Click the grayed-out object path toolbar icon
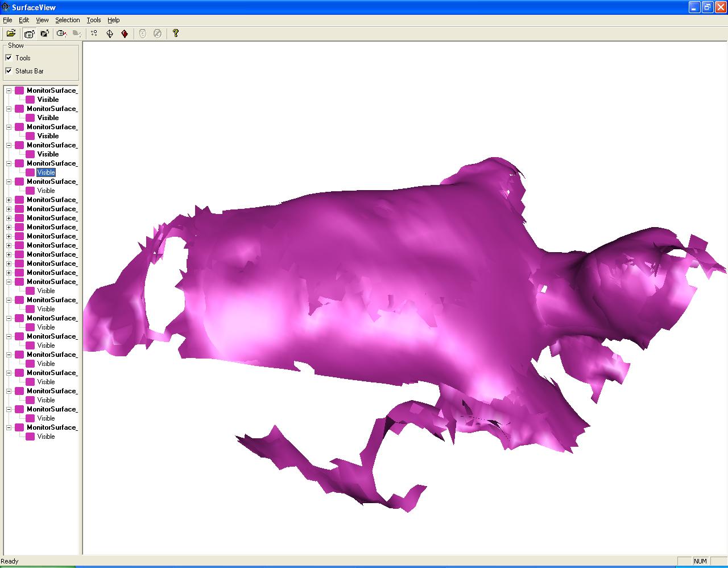Image resolution: width=728 pixels, height=568 pixels. tap(77, 34)
